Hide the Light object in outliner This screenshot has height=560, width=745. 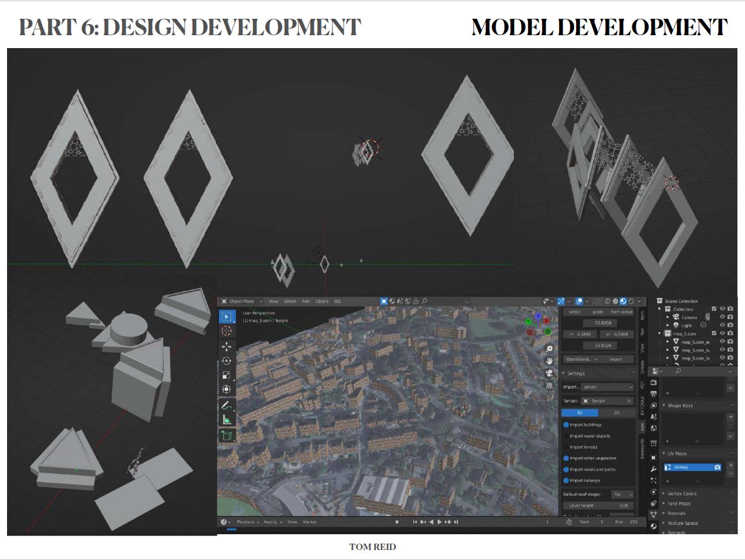tap(722, 325)
